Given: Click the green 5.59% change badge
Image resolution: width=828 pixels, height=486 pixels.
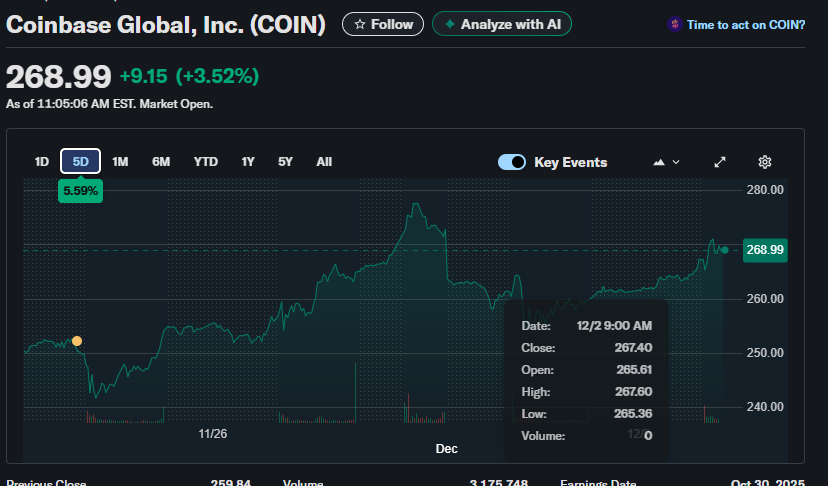Looking at the screenshot, I should tap(81, 190).
